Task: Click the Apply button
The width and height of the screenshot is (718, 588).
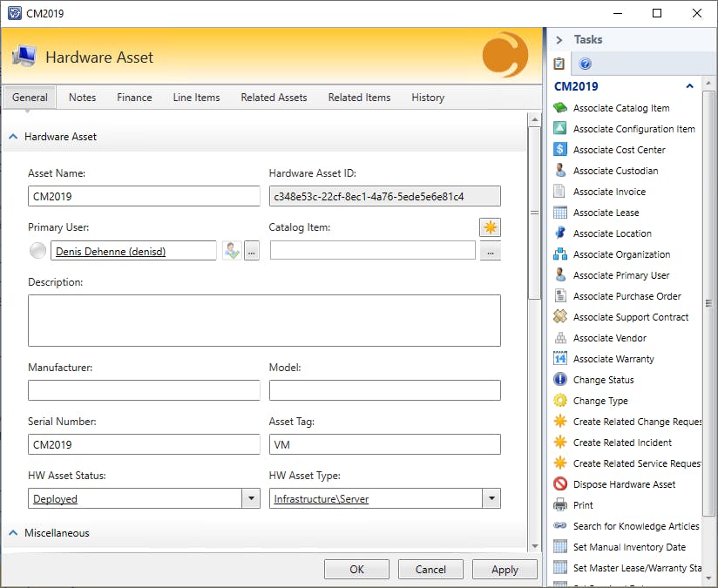Action: click(505, 570)
